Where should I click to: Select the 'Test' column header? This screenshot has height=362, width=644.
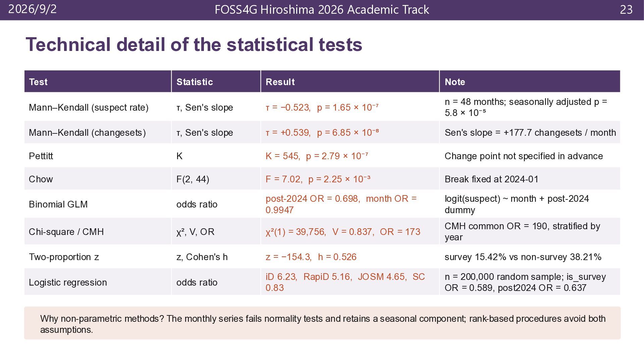click(x=98, y=81)
